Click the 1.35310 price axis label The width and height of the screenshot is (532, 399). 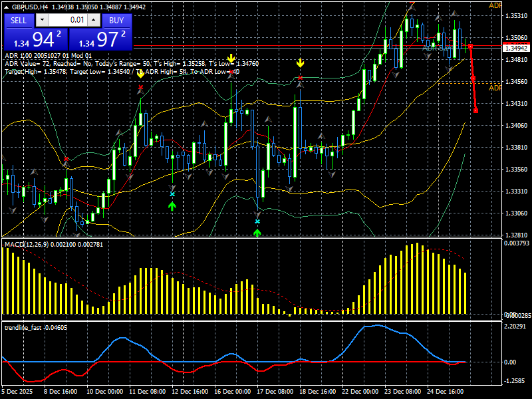click(x=517, y=15)
